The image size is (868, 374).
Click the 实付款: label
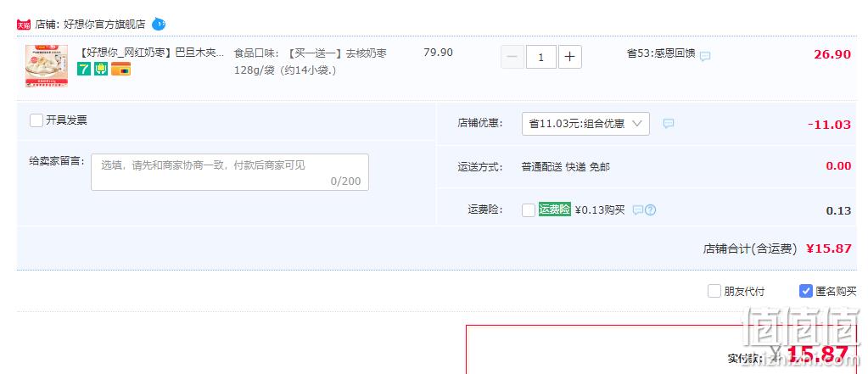point(745,359)
